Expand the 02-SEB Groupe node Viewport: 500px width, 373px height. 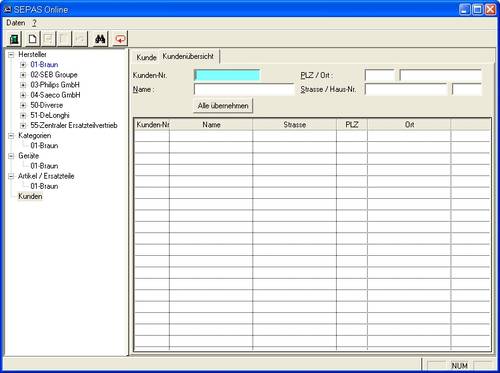point(23,75)
